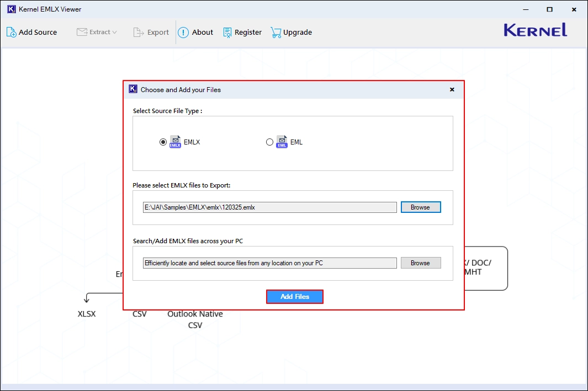
Task: Click the 'Search/Add EMLX files across your PC' label
Action: tap(188, 241)
